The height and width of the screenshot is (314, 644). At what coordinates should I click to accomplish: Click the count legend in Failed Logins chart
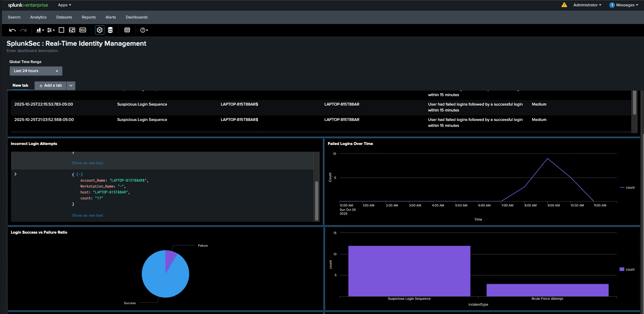(x=627, y=188)
